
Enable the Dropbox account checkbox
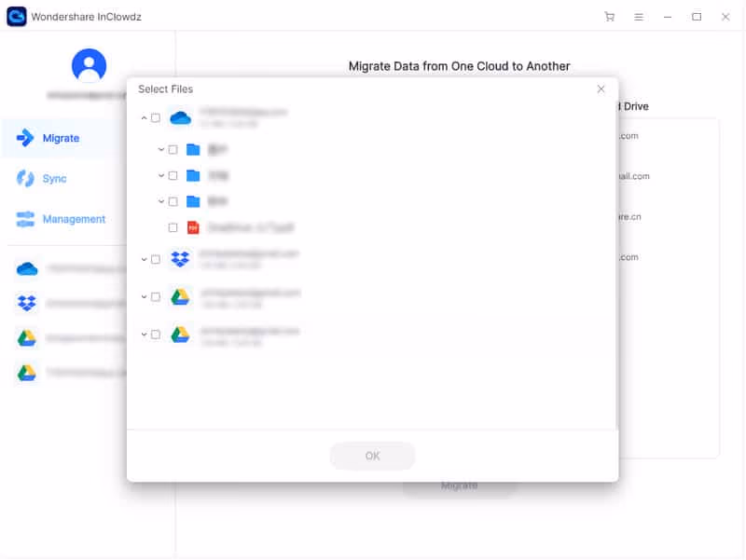(x=157, y=258)
